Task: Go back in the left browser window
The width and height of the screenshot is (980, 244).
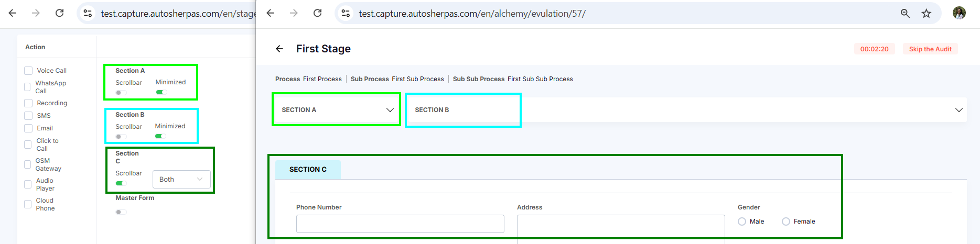Action: pos(13,13)
